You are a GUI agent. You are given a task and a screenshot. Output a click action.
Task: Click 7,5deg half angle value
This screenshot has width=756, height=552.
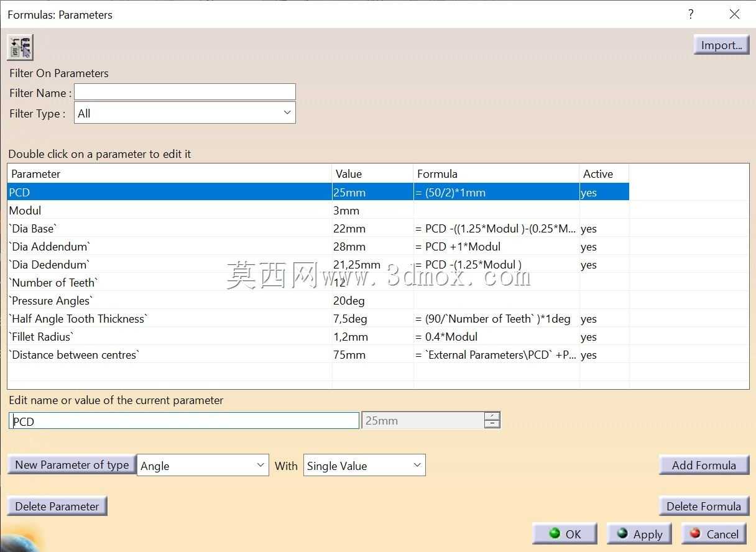(x=350, y=318)
